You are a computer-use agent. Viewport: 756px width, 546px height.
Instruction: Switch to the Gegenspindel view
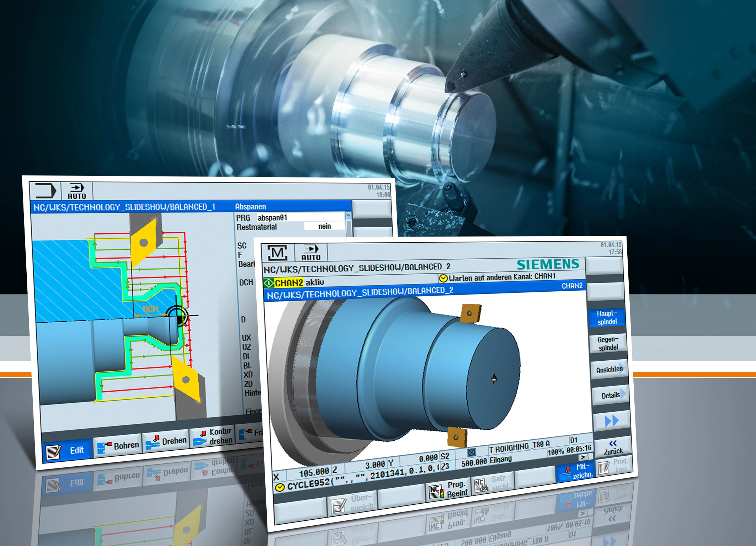point(608,344)
